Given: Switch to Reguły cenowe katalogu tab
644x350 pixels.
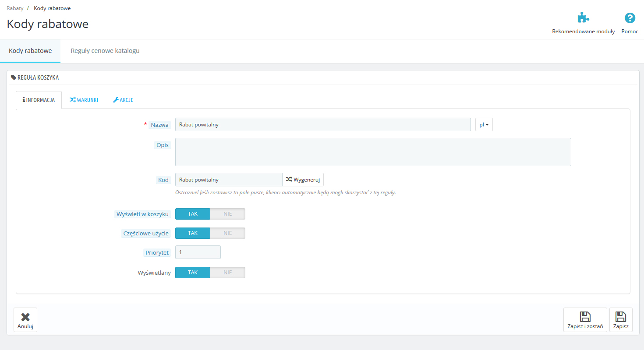Looking at the screenshot, I should (x=105, y=51).
